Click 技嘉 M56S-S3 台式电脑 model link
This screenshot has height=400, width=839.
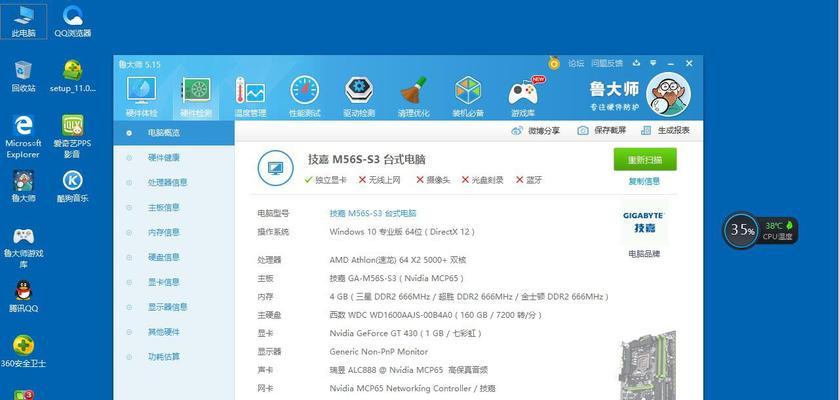(373, 213)
